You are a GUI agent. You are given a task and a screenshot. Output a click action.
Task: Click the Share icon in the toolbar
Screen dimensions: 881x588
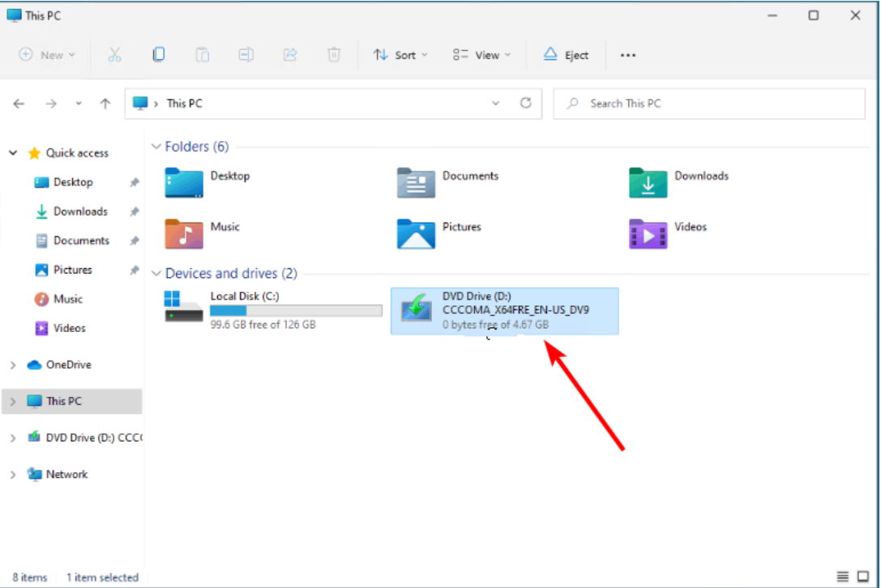[289, 54]
